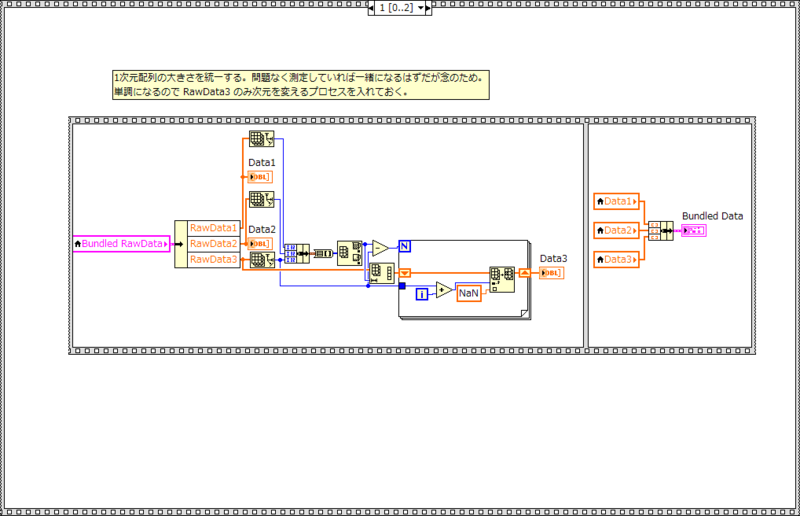
Task: Click the right shift register on the loop
Action: coord(524,273)
